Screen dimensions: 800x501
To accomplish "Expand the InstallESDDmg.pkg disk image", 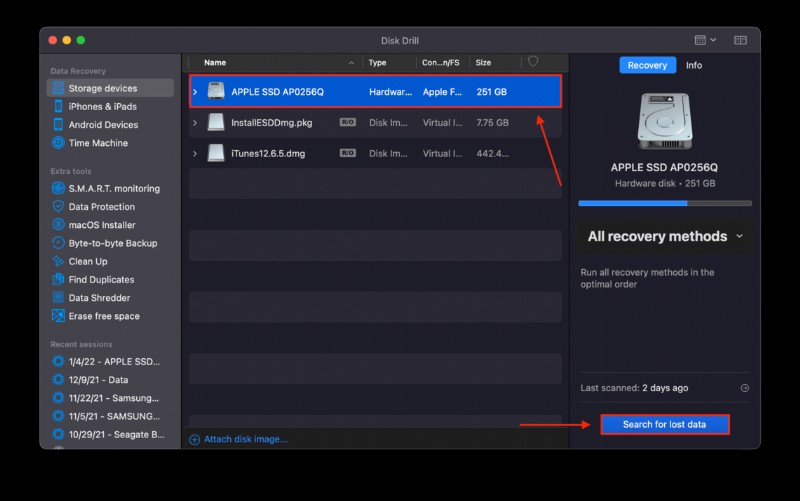I will (195, 122).
